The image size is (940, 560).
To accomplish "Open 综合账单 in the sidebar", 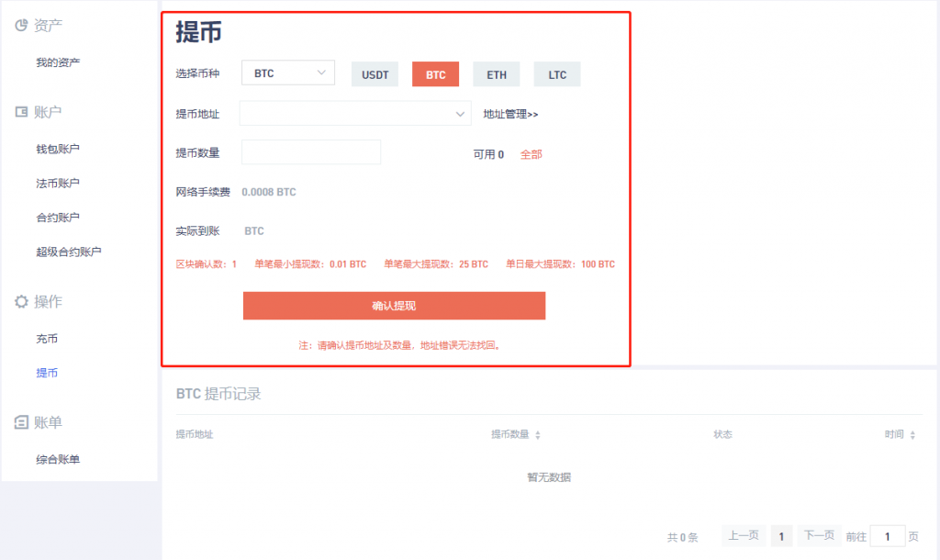I will coord(58,459).
